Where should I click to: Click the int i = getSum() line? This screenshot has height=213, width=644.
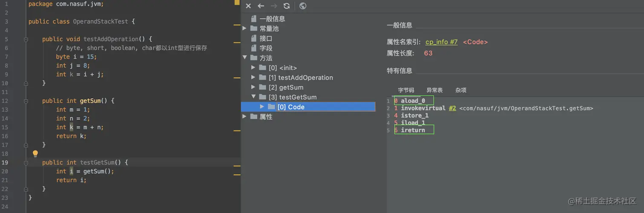coord(85,171)
